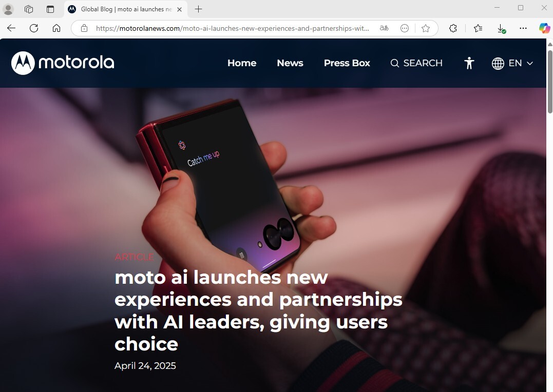
Task: Toggle vertical tabs action menu
Action: [50, 9]
